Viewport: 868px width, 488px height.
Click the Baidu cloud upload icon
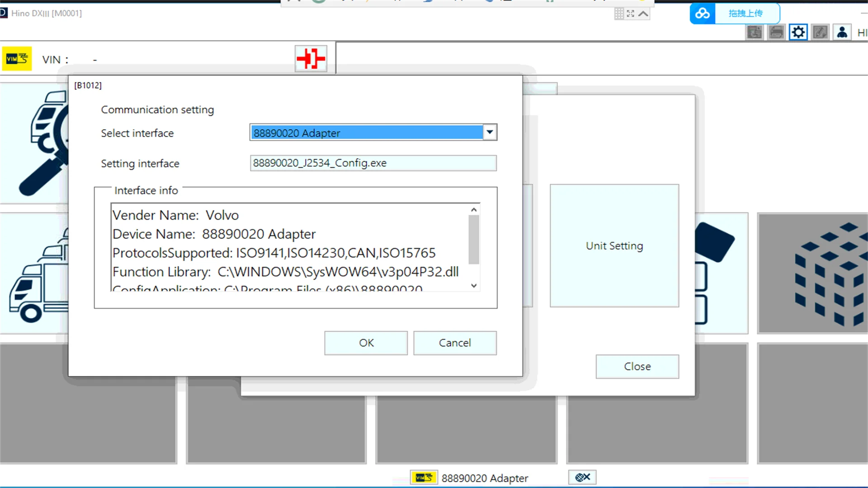(703, 14)
